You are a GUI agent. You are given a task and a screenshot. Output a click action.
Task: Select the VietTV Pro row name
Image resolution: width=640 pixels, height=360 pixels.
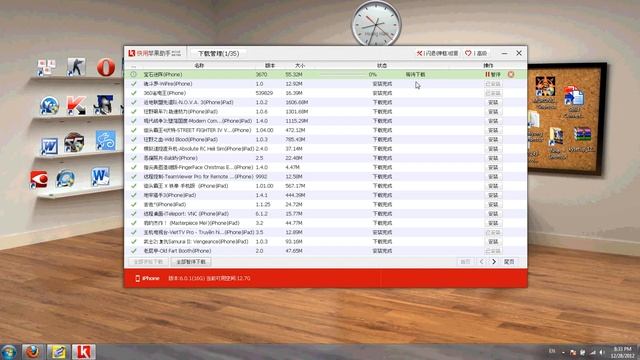198,232
